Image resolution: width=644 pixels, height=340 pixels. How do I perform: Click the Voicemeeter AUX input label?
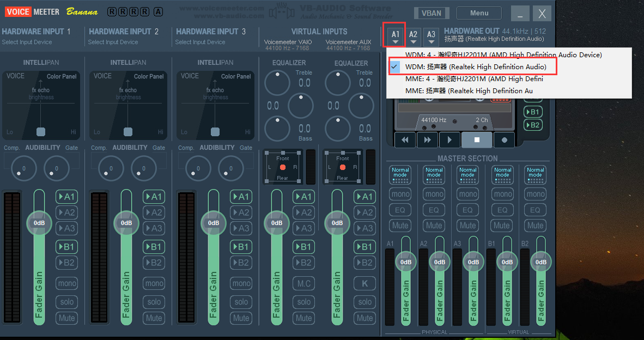coord(348,42)
